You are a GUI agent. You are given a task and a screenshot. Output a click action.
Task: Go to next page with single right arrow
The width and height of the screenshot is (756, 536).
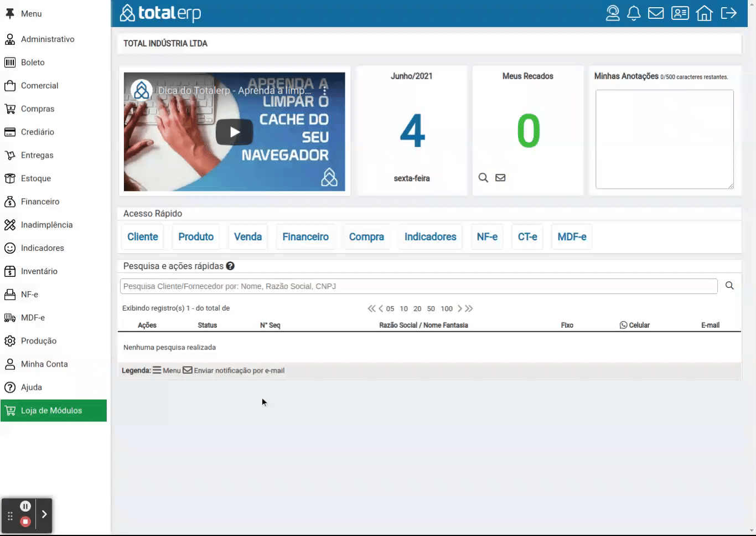point(459,308)
